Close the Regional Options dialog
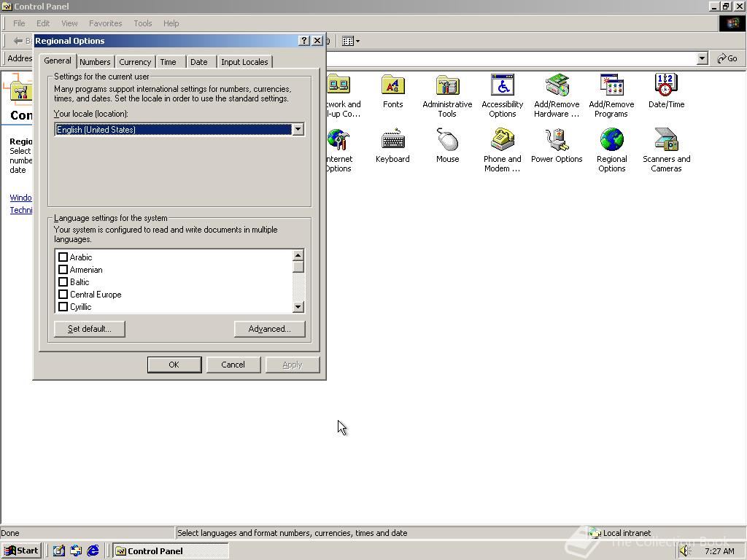747x560 pixels. (x=317, y=41)
